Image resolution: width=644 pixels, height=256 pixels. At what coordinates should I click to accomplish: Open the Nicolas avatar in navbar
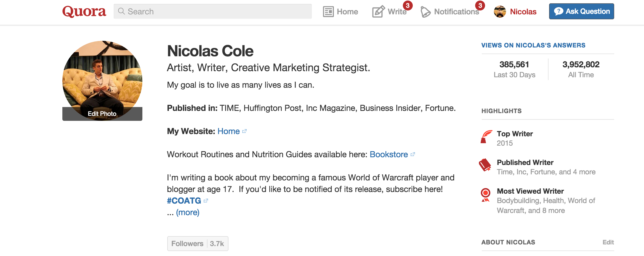point(500,12)
